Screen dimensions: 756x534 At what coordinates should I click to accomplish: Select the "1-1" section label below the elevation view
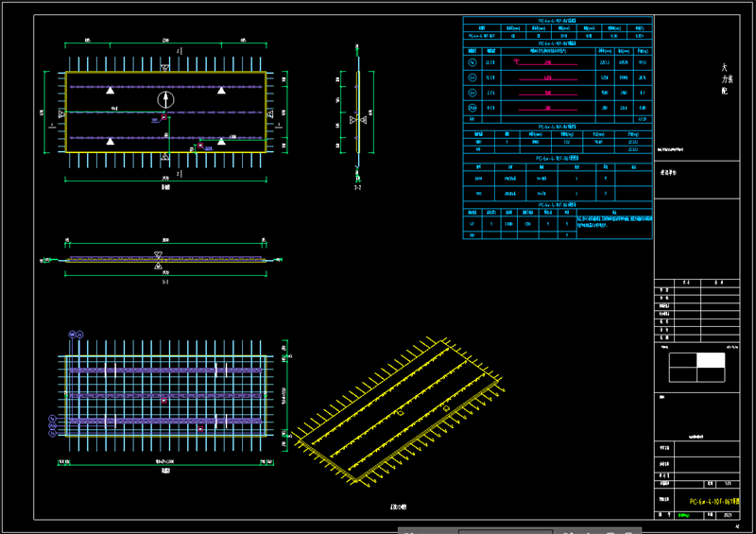coord(165,282)
